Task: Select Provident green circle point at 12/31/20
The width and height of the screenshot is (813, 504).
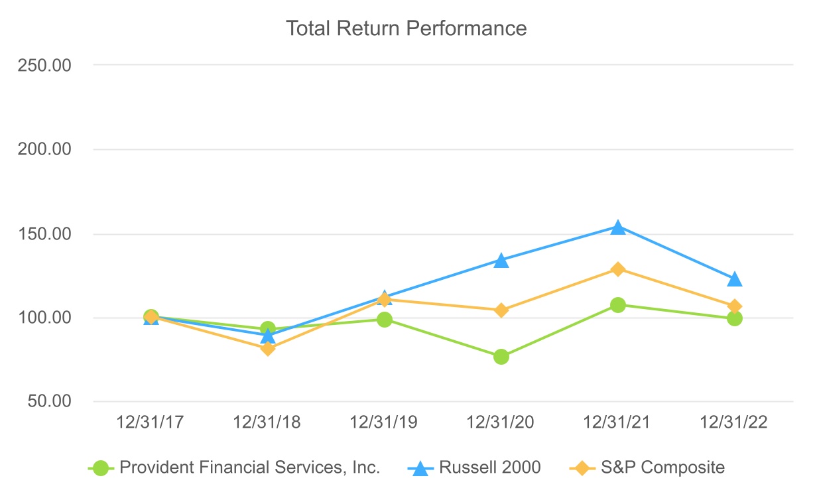Action: tap(501, 357)
